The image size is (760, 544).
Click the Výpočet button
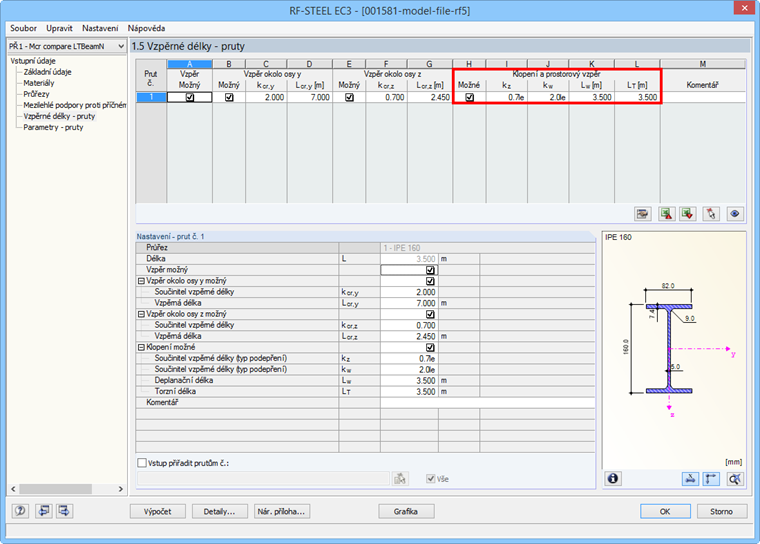158,512
